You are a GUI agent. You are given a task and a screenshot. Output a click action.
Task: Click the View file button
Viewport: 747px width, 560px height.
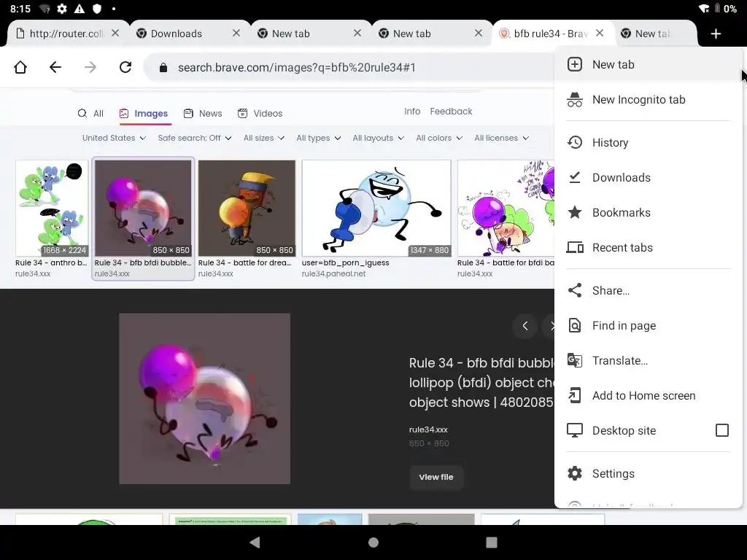pyautogui.click(x=436, y=477)
